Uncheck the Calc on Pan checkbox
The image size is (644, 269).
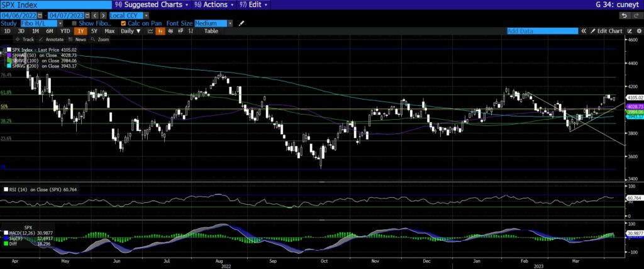point(123,23)
